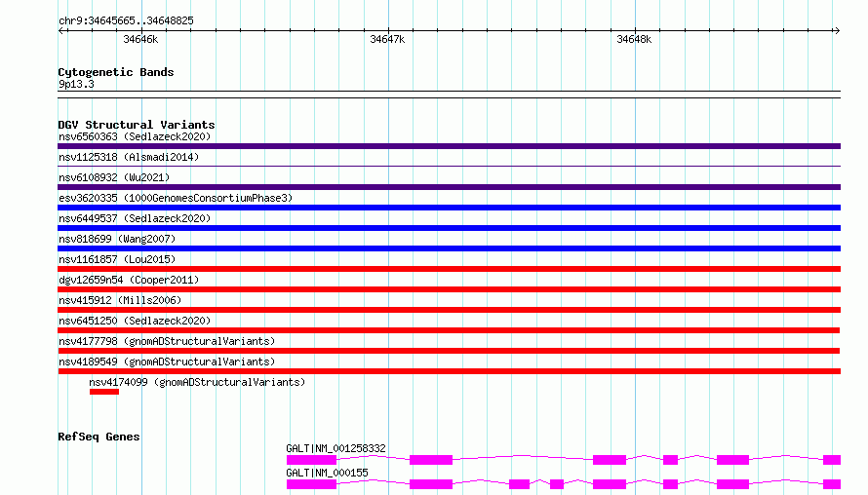Click the first exon of GALT|NM_000155
The height and width of the screenshot is (495, 868).
point(311,484)
